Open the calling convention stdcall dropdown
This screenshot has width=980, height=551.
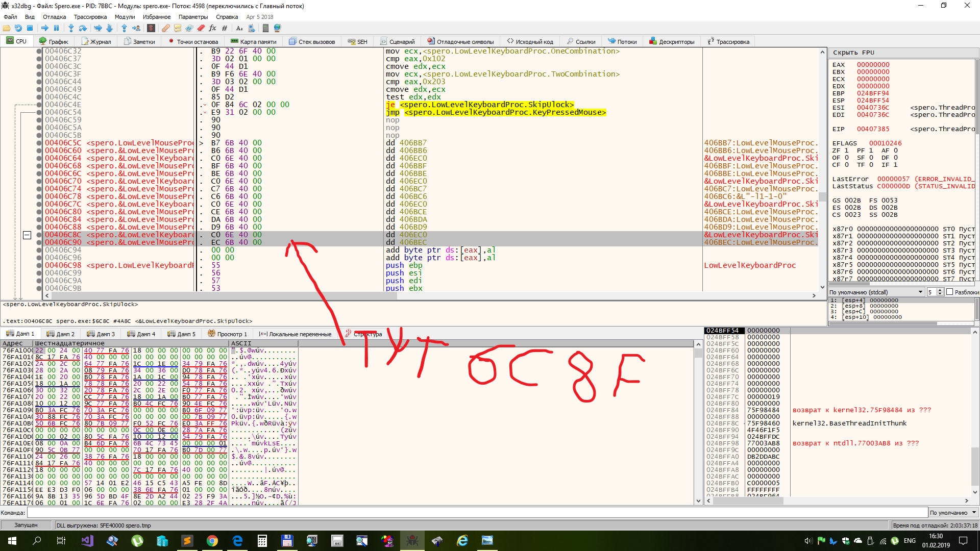[876, 292]
